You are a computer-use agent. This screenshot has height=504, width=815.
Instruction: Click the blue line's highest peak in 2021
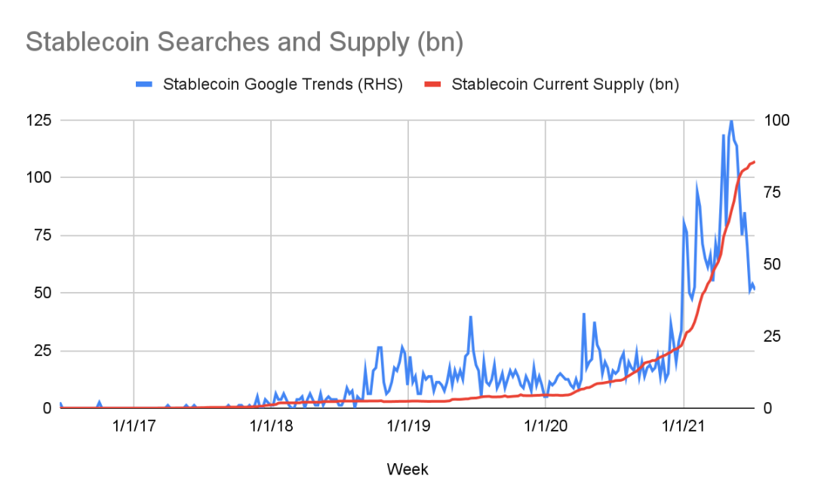731,121
